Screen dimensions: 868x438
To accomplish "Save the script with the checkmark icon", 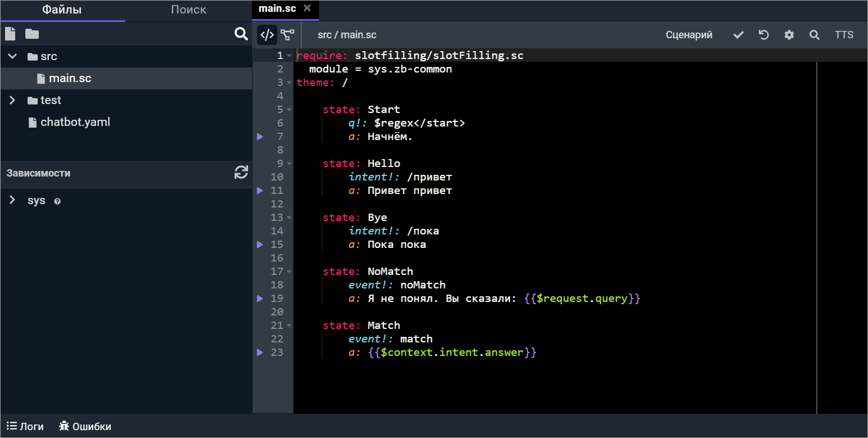I will click(739, 35).
